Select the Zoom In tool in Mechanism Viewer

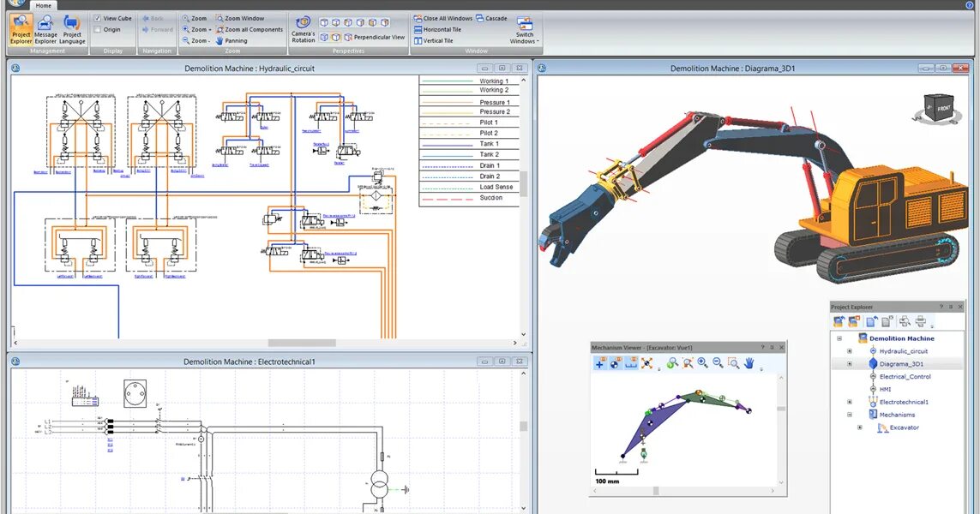point(701,363)
